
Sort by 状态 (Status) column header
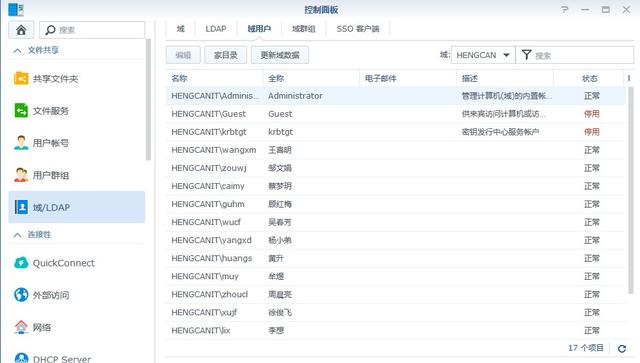[589, 78]
